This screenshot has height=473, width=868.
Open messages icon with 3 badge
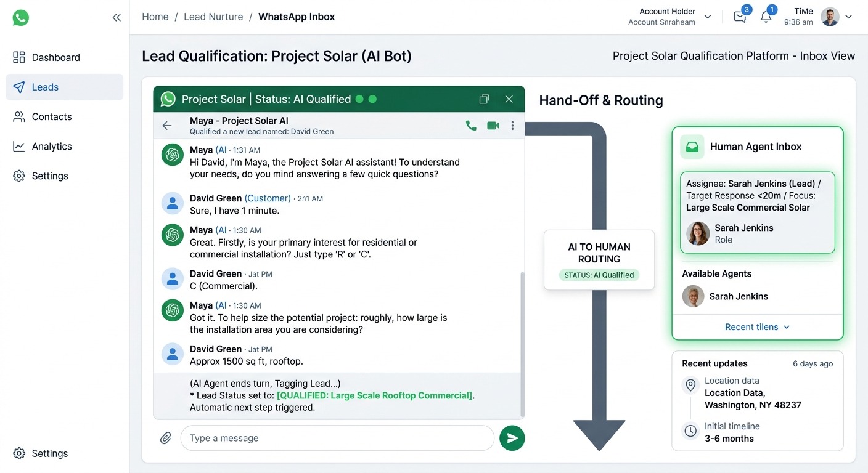740,17
